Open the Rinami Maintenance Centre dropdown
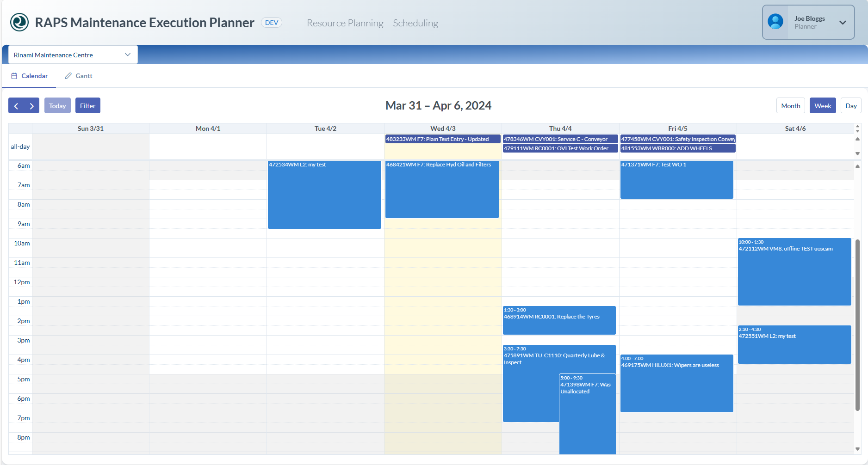 coord(72,55)
